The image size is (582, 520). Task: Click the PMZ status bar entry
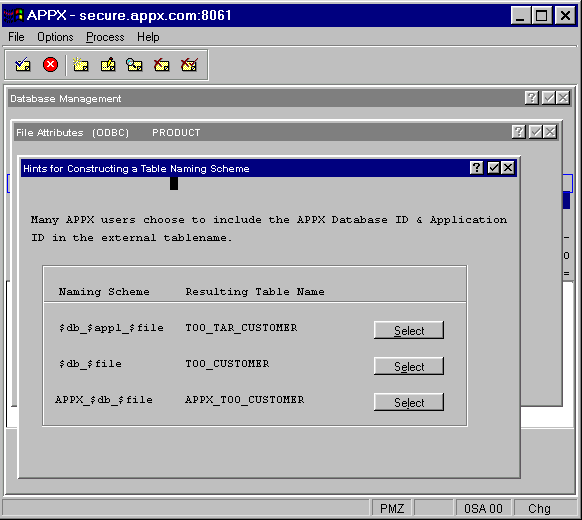(392, 508)
